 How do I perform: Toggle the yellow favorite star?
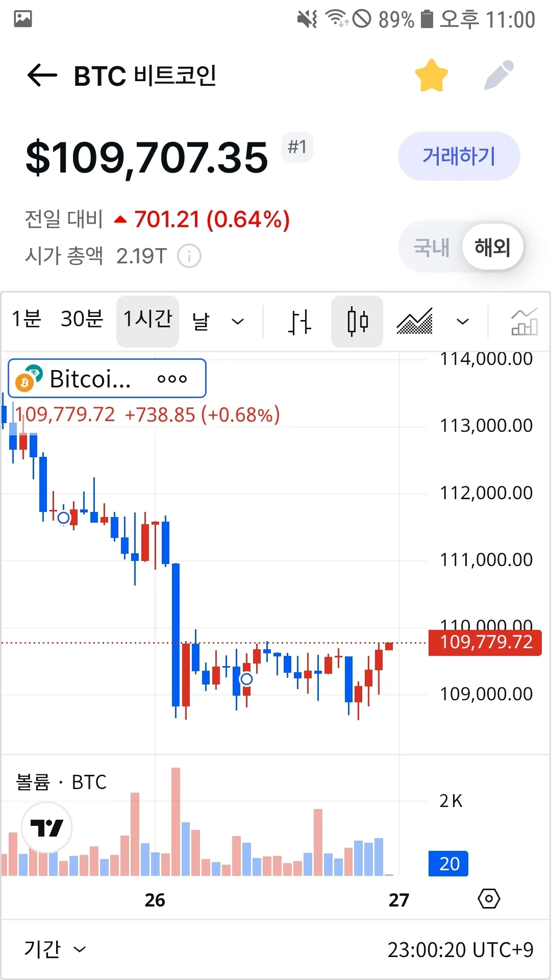pos(432,76)
